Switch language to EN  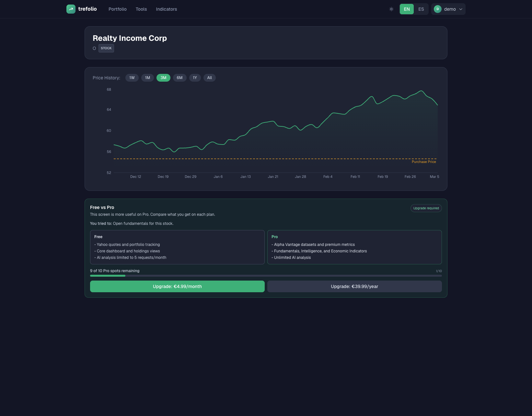point(406,9)
